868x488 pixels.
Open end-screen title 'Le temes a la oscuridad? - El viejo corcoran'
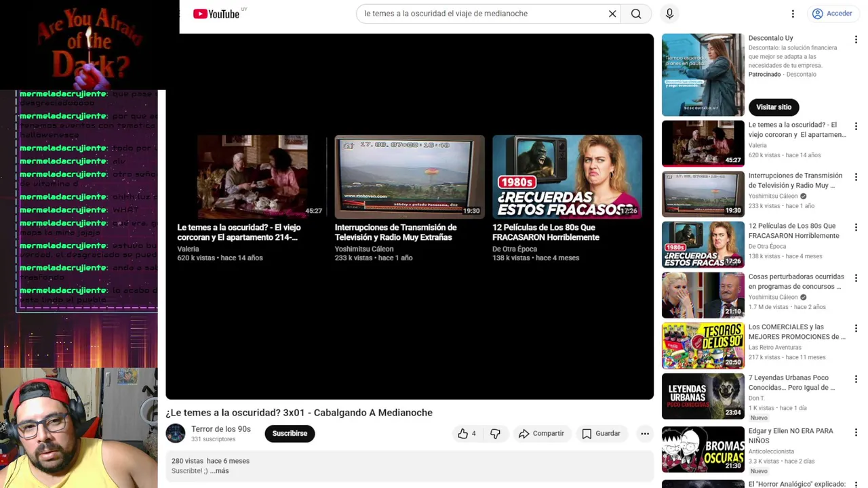pyautogui.click(x=239, y=232)
